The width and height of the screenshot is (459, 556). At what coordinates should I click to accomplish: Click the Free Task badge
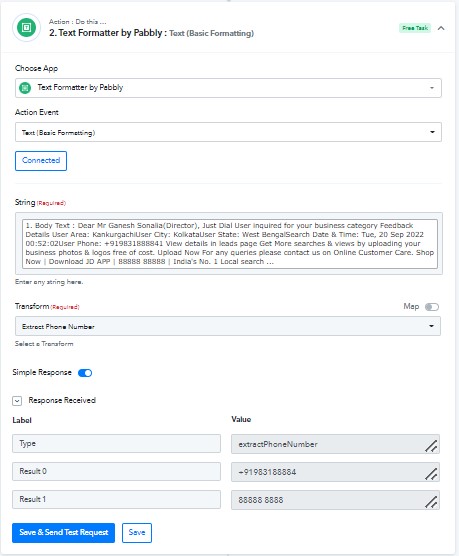(415, 28)
